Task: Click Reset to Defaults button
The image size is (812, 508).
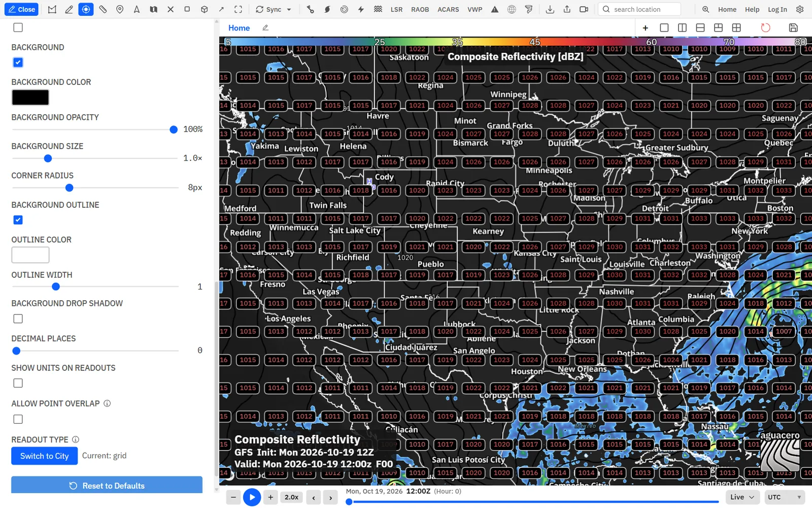Action: pyautogui.click(x=107, y=485)
